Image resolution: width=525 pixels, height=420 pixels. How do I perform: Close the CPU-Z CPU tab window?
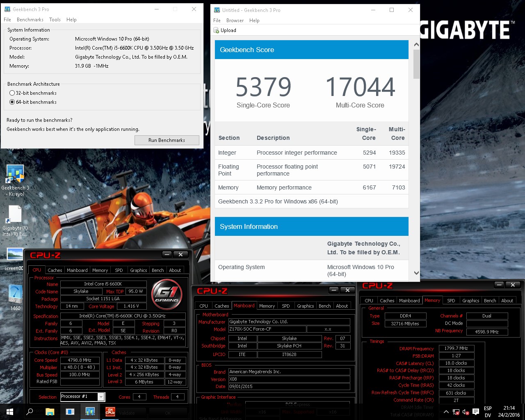[180, 254]
